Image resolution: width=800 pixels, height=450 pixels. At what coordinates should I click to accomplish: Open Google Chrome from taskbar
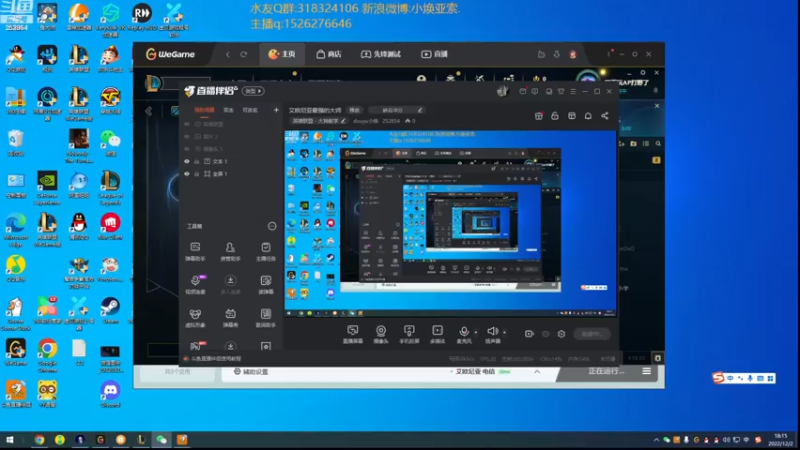coord(39,439)
